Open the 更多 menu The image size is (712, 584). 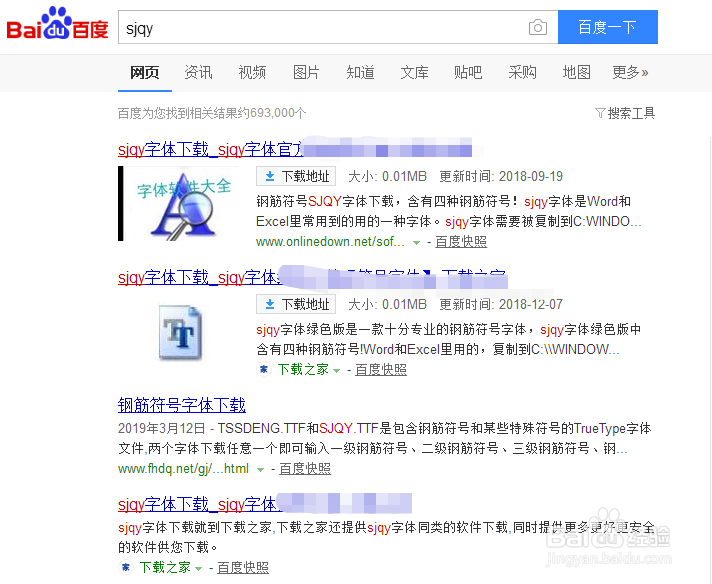pos(630,72)
